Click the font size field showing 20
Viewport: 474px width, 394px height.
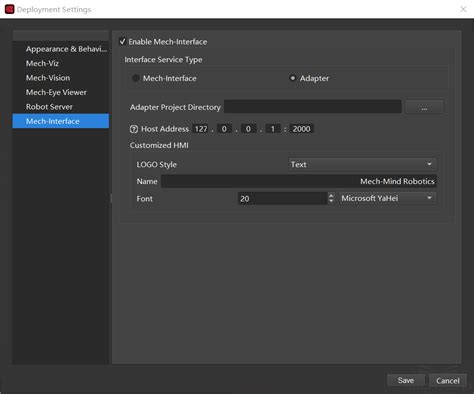click(283, 199)
